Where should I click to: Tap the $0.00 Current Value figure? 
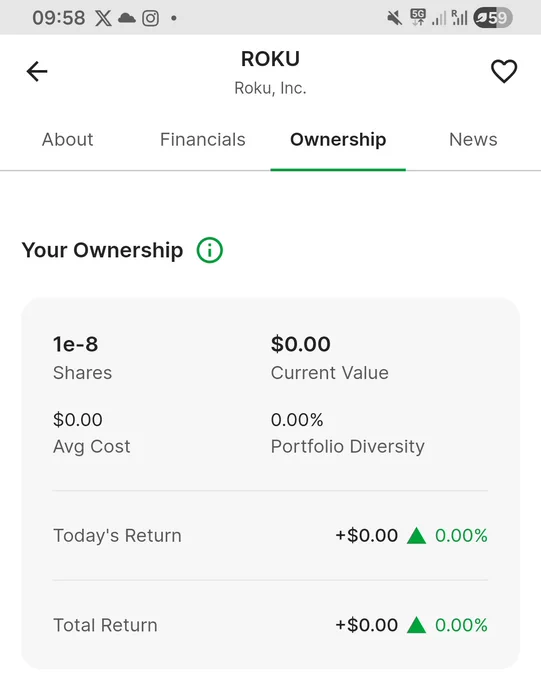point(301,344)
